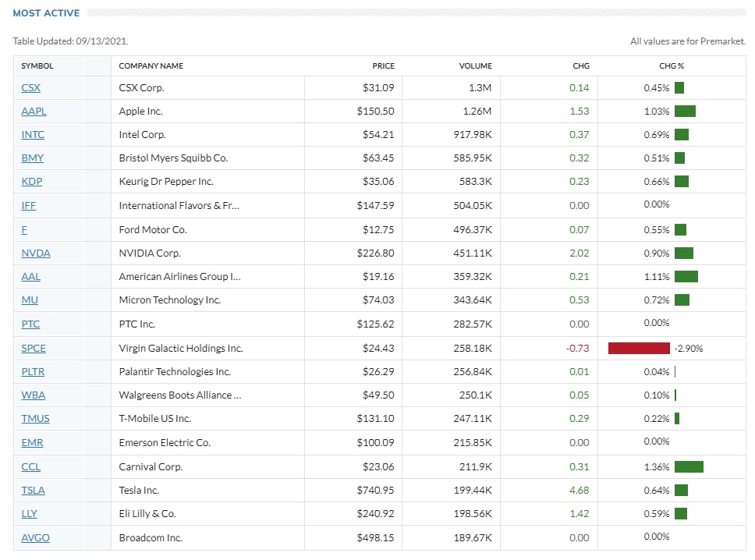
Task: Click the Micron price $74.03
Action: [378, 300]
